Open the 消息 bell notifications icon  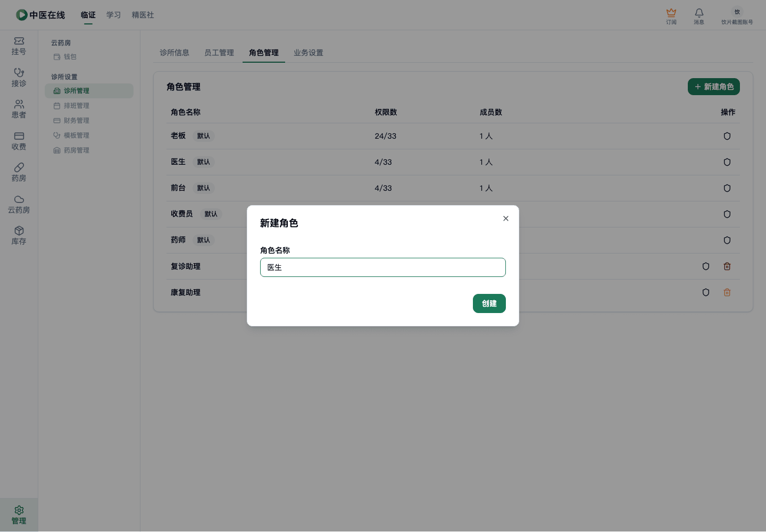699,16
